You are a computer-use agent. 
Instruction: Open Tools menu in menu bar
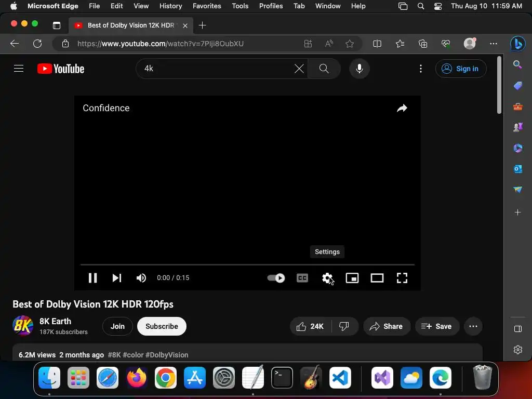click(240, 6)
